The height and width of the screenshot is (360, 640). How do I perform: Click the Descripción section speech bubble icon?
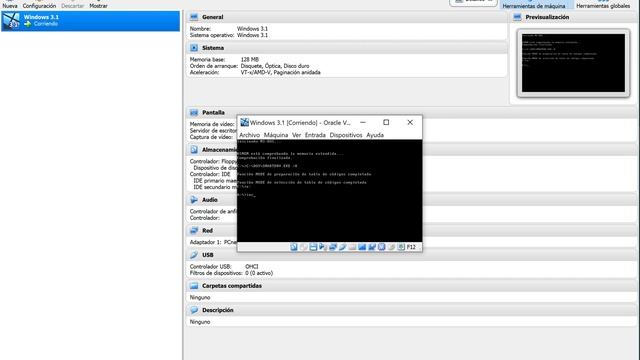pos(194,310)
